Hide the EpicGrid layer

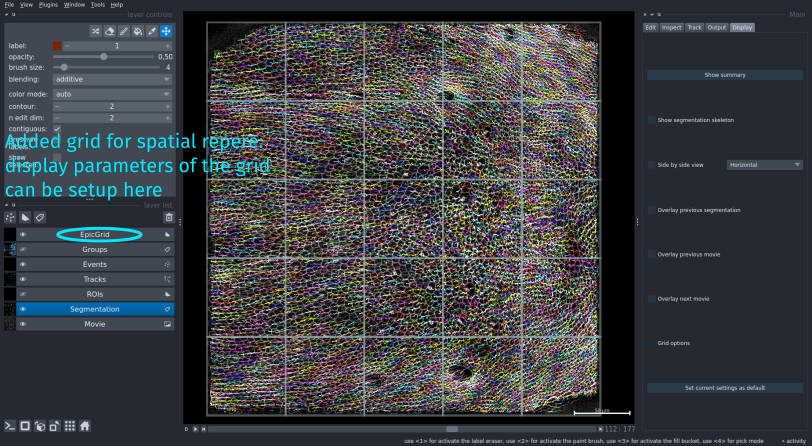(x=23, y=234)
